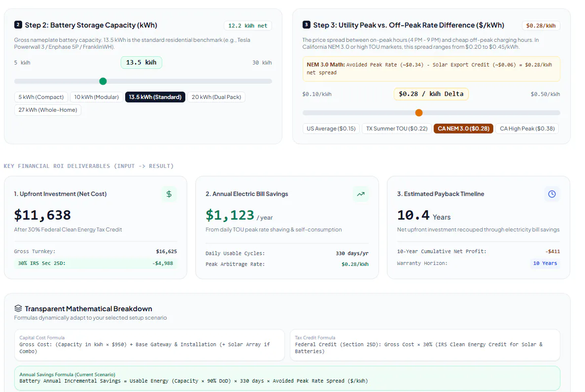Click the Step 2: Battery Storage Capacity heading
585x392 pixels.
click(x=91, y=25)
